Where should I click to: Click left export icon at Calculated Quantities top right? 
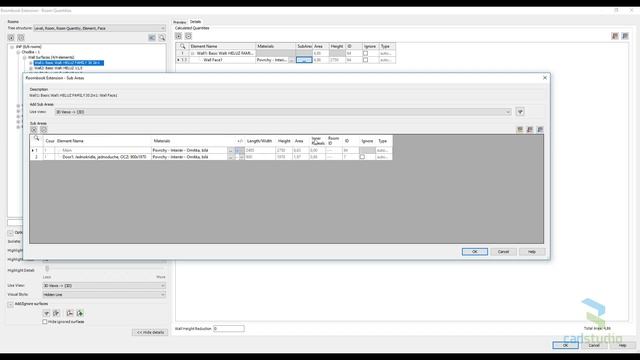pos(615,36)
